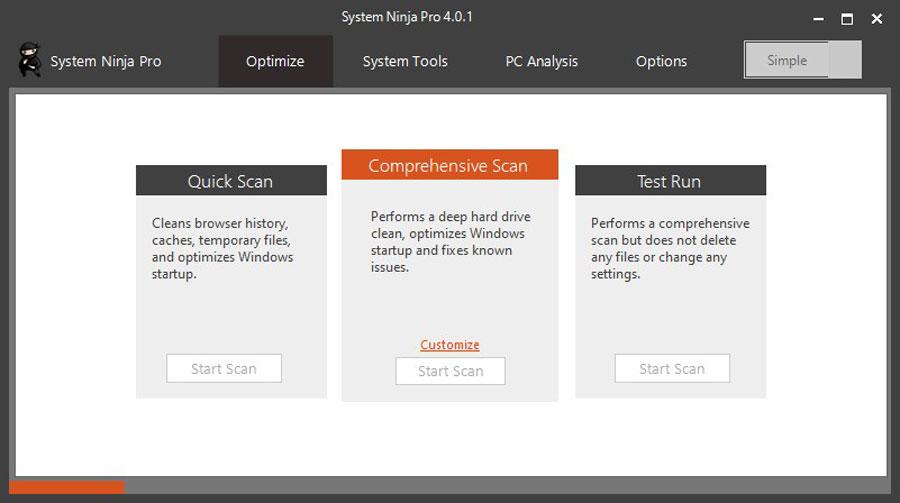900x503 pixels.
Task: Start the Comprehensive Scan
Action: (x=450, y=371)
